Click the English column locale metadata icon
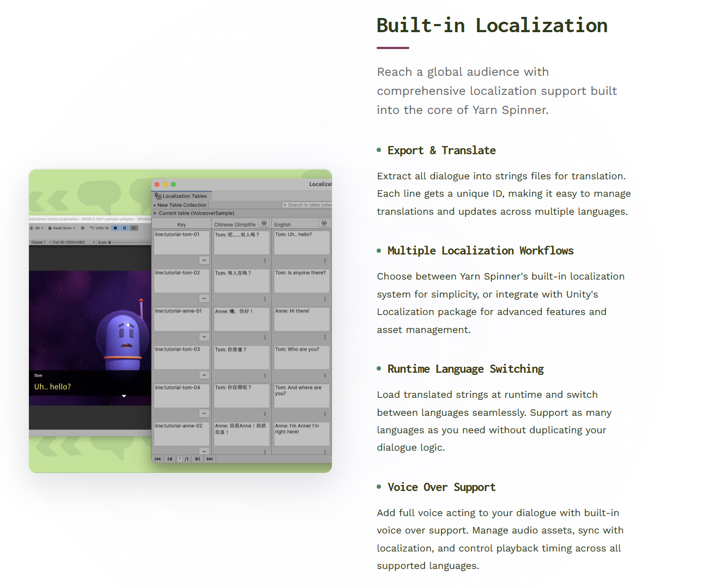This screenshot has height=588, width=708. pyautogui.click(x=324, y=223)
